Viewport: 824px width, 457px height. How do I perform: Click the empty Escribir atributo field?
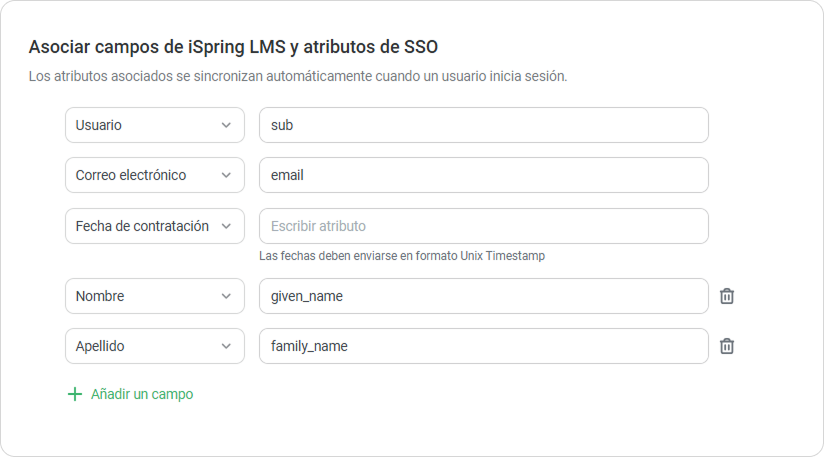pos(483,226)
